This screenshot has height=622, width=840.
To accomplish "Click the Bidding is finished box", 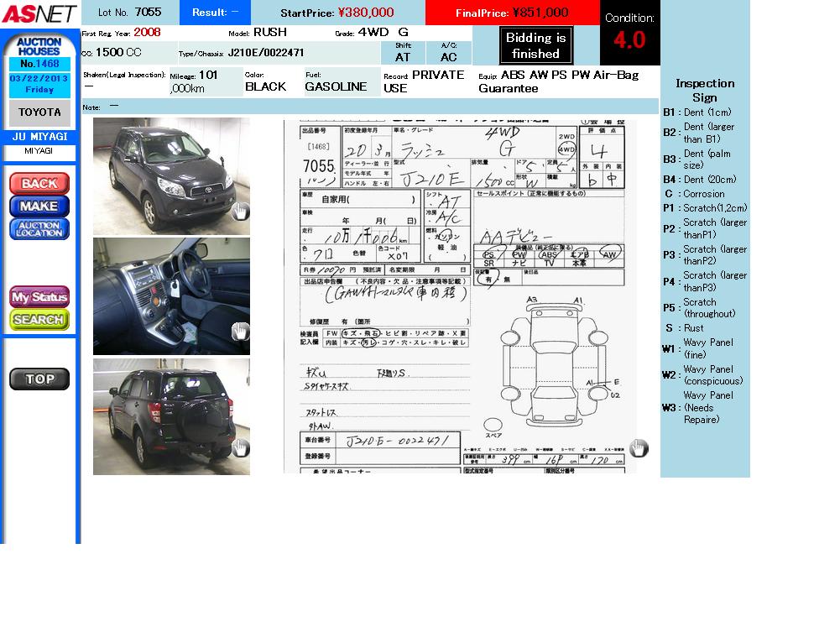I will tap(535, 45).
